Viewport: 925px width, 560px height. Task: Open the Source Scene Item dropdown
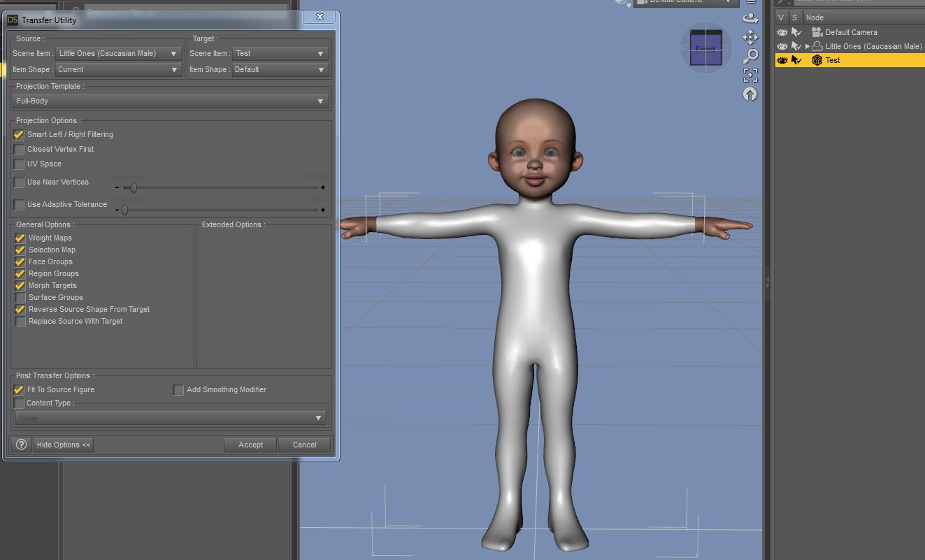point(118,53)
